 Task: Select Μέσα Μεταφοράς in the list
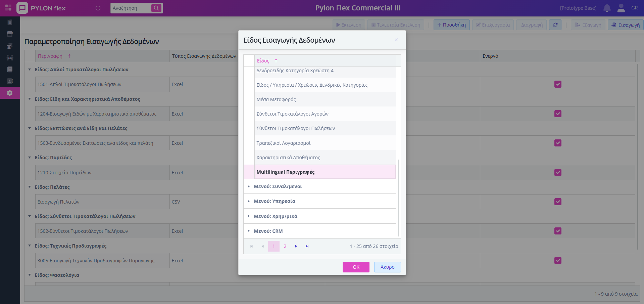coord(276,99)
